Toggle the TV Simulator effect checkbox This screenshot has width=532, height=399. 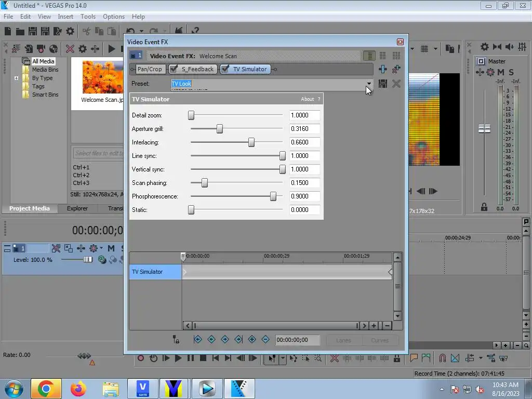click(225, 69)
